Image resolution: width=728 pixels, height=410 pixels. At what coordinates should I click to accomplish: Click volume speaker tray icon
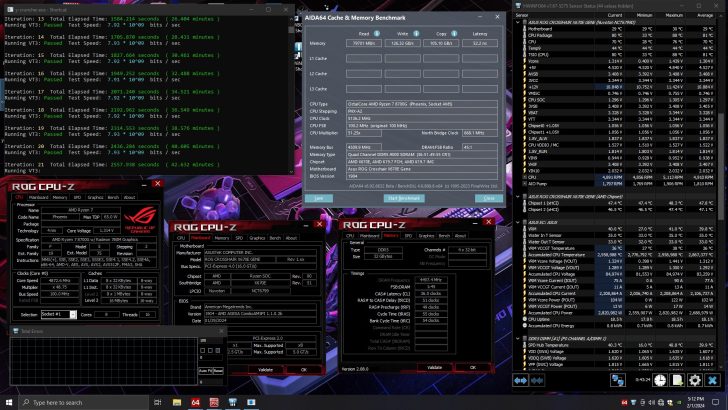coord(652,402)
